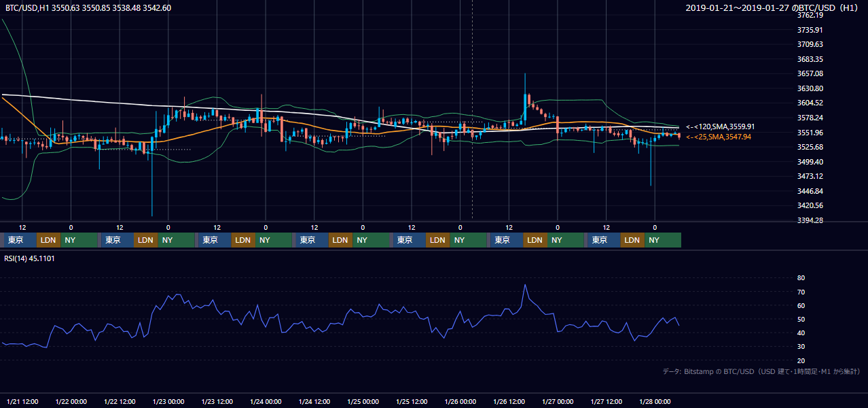Click the 3683.35 price axis label

tap(810, 59)
